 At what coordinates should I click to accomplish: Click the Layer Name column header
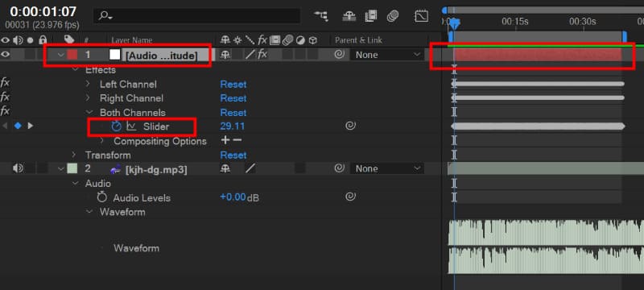(x=132, y=40)
